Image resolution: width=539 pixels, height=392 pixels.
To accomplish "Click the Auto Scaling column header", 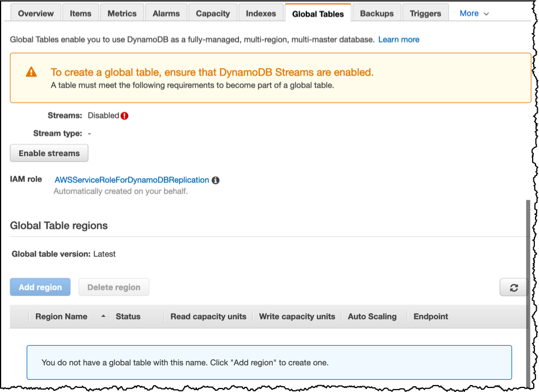I will (372, 316).
